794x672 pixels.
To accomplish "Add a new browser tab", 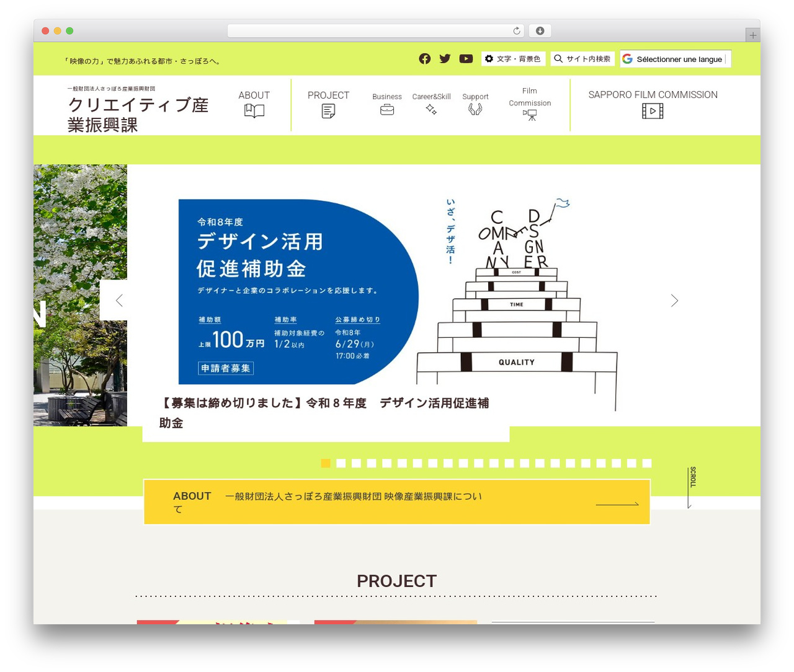I will pos(752,35).
